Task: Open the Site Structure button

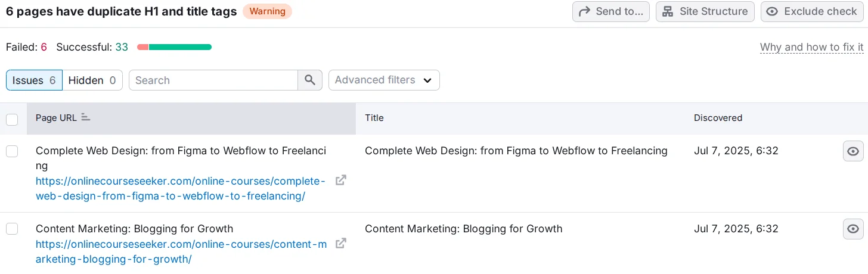Action: [x=705, y=11]
